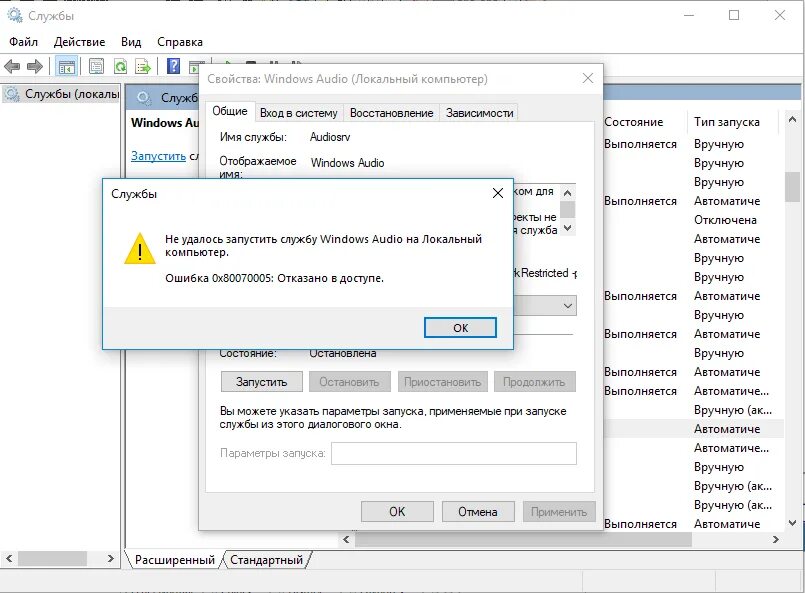Close the Свойства: Windows Audio dialog
Viewport: 805px width, 593px height.
pos(588,78)
